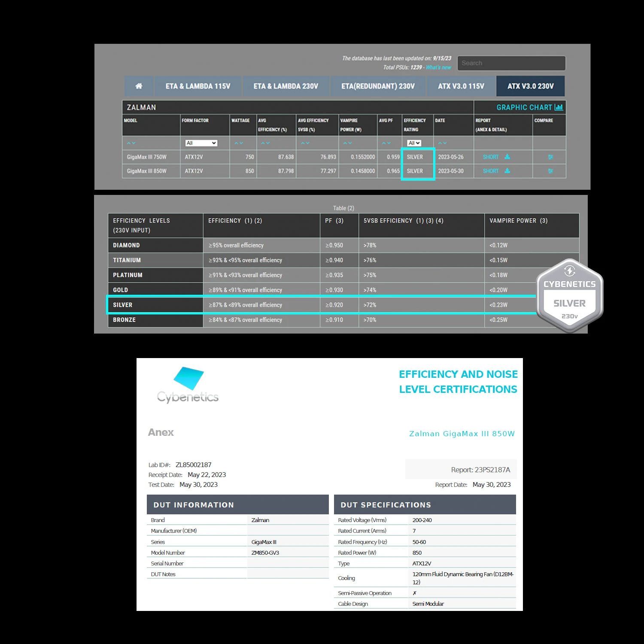Open SHORT report for GigaMax III 850W
Viewport: 644px width, 644px height.
(490, 171)
